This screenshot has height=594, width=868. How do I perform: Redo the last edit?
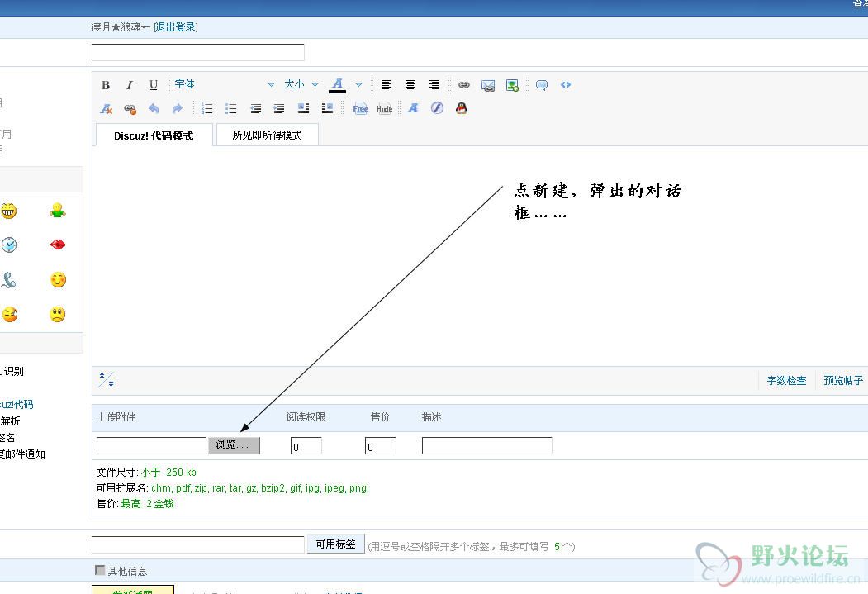point(177,108)
